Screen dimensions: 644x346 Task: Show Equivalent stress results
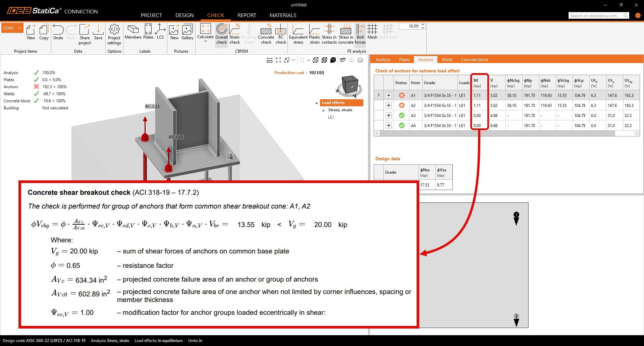[x=298, y=34]
